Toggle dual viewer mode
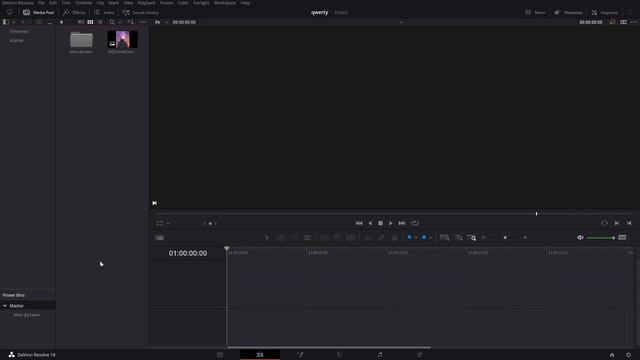640x360 pixels. (x=623, y=22)
